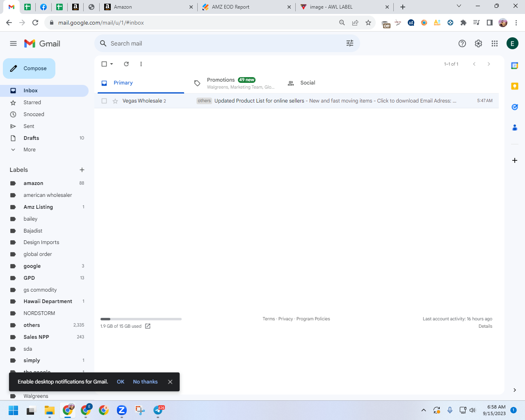Viewport: 525px width, 420px height.
Task: Open the Design Imports label
Action: tap(44, 242)
